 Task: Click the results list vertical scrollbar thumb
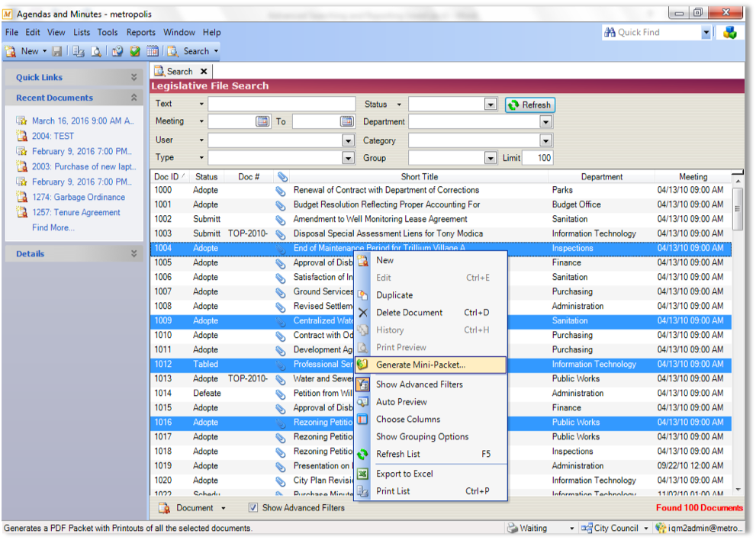click(738, 209)
